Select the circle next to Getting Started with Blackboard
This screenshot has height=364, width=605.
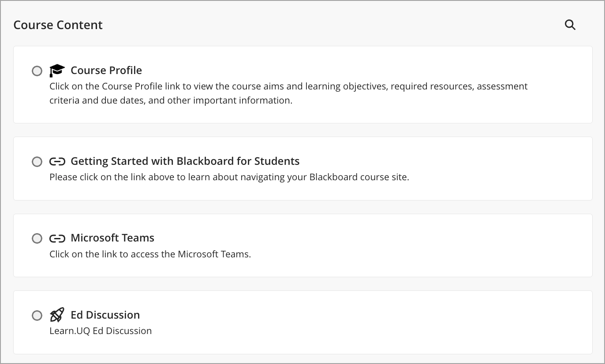(x=37, y=161)
